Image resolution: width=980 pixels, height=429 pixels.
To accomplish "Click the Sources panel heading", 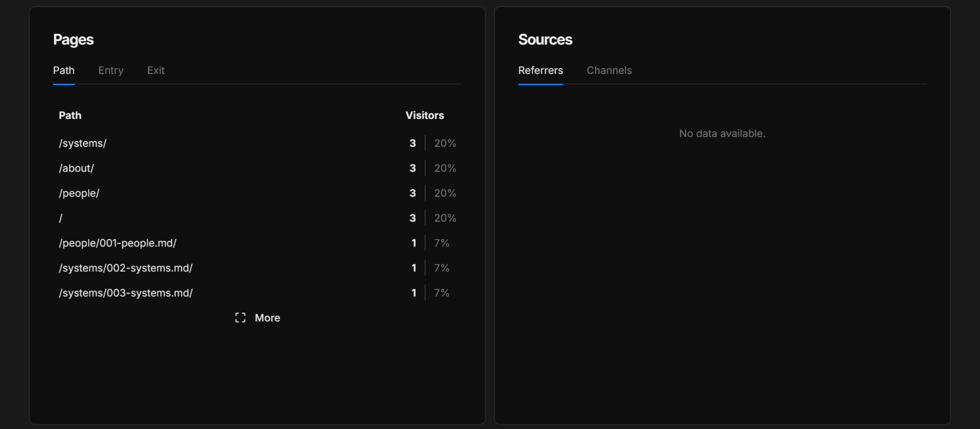I will 545,40.
